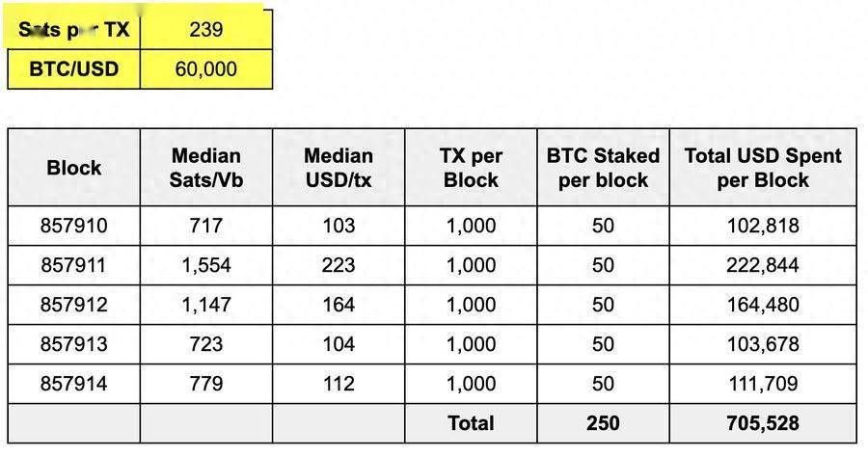Click block number 857910 cell
The width and height of the screenshot is (868, 457).
[74, 226]
